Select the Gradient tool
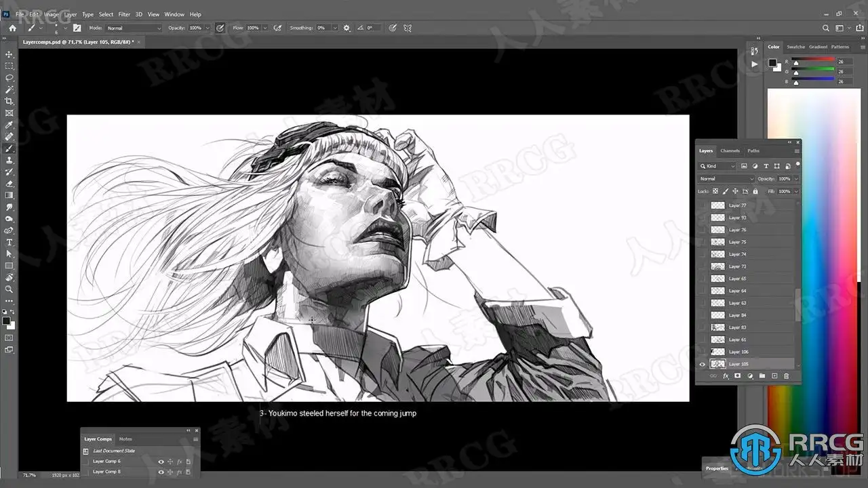Image resolution: width=868 pixels, height=488 pixels. click(9, 195)
